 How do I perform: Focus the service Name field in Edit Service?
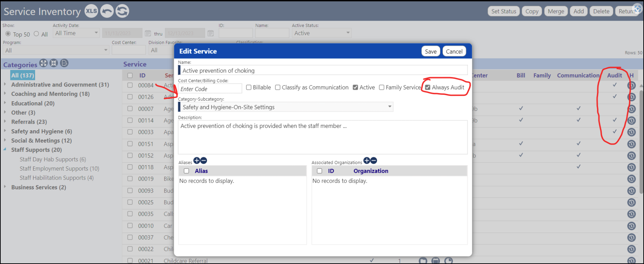pyautogui.click(x=323, y=70)
